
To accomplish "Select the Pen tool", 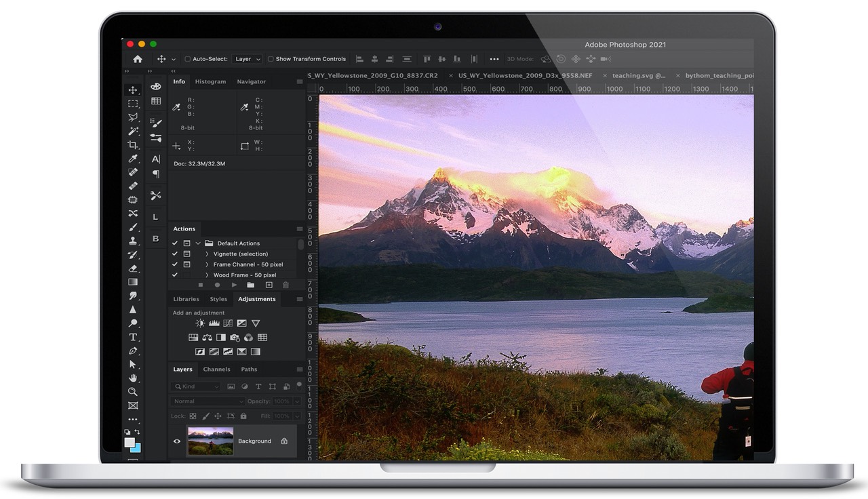I will point(133,351).
